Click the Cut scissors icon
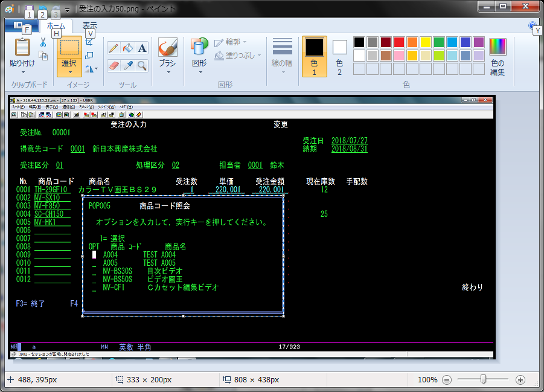Viewport: 544px width, 392px height. 43,42
